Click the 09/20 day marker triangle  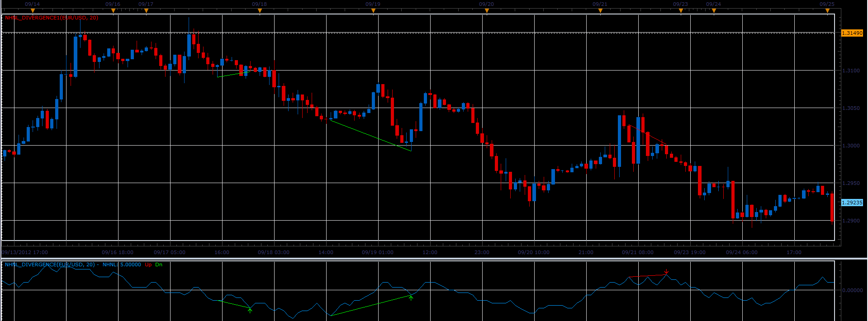click(487, 11)
